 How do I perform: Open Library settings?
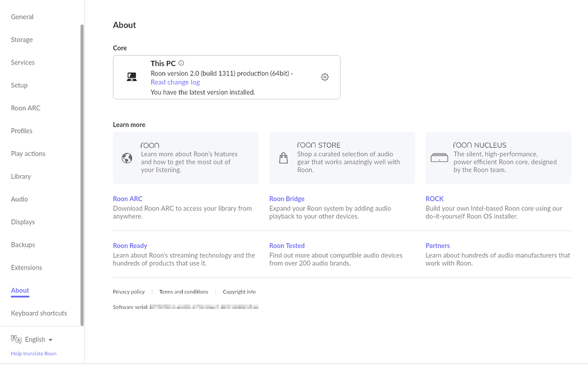click(x=21, y=176)
